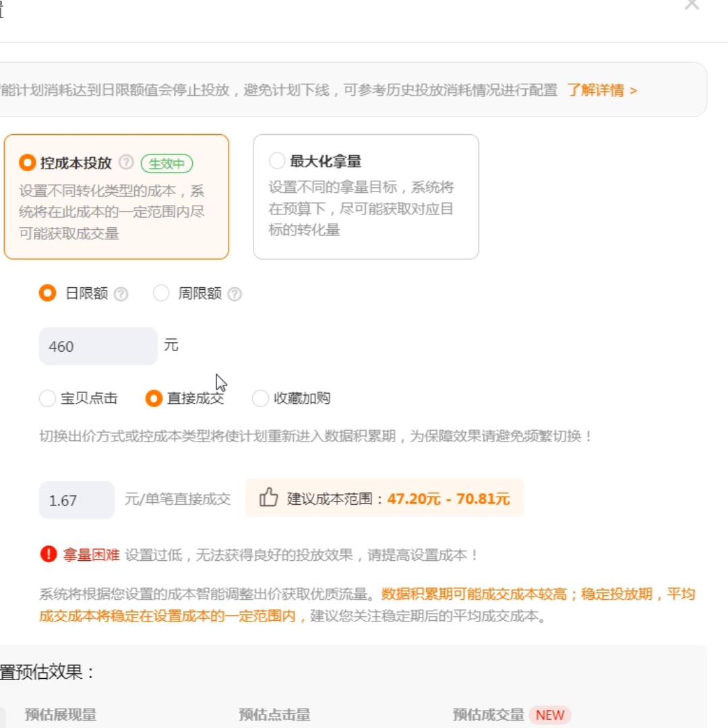Select the 收藏加购 conversion type
Image resolution: width=728 pixels, height=728 pixels.
click(x=260, y=399)
